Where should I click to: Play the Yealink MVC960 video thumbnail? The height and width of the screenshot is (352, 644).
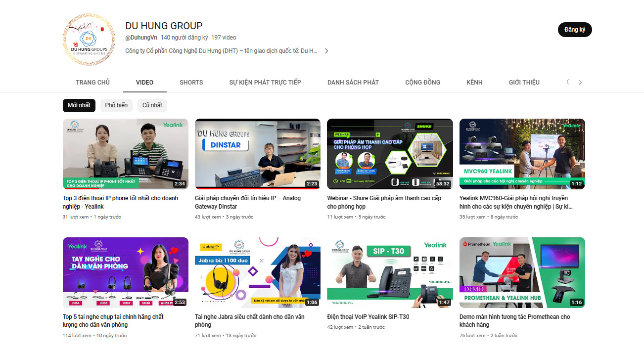coord(522,154)
